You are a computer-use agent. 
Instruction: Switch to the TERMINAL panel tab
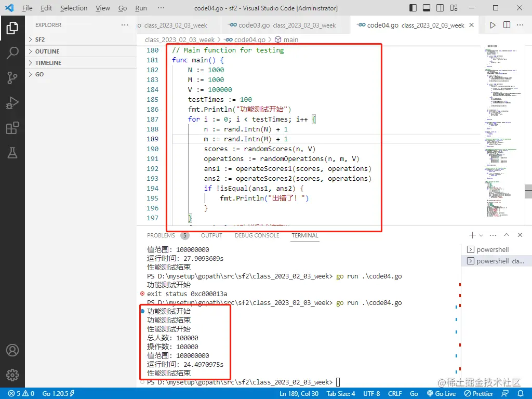(305, 235)
